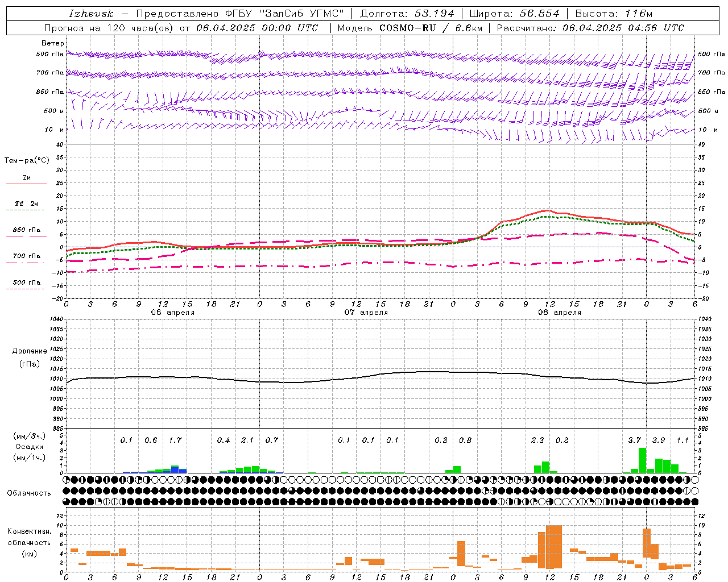Click the computed timestamp Рассчитано: 06.04.2025 04:56 UTC
The image size is (728, 582).
[590, 28]
